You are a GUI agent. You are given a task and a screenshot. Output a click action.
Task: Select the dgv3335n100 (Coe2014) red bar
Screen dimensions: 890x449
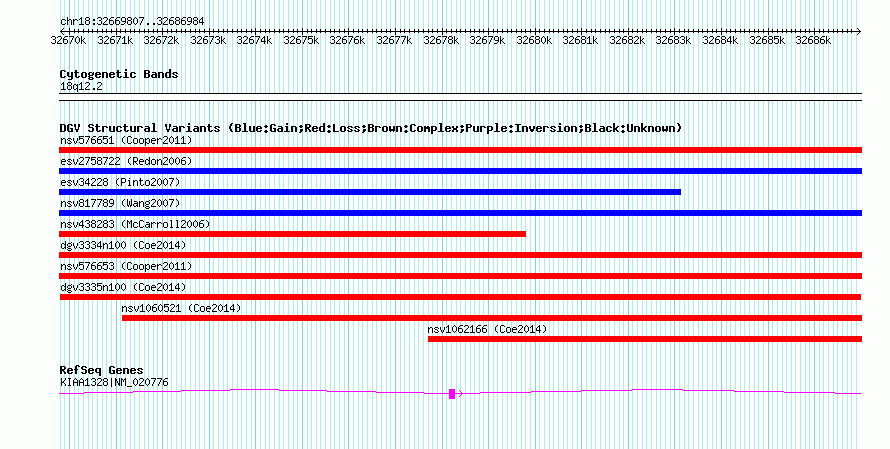460,297
